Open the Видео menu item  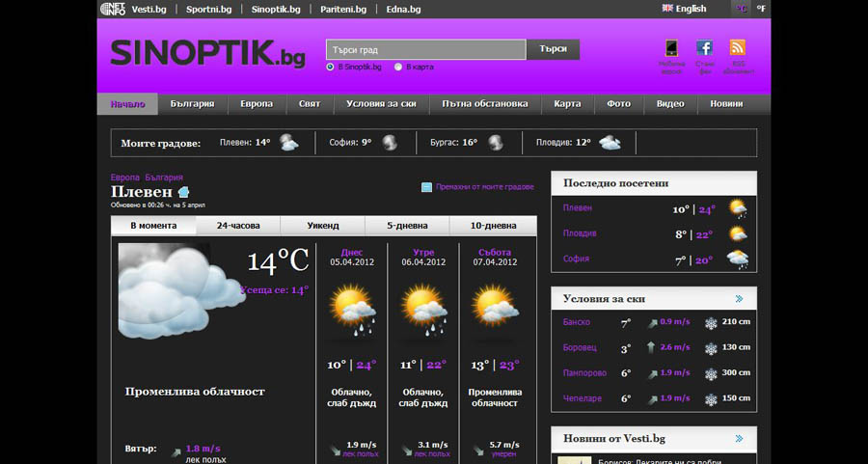(670, 104)
